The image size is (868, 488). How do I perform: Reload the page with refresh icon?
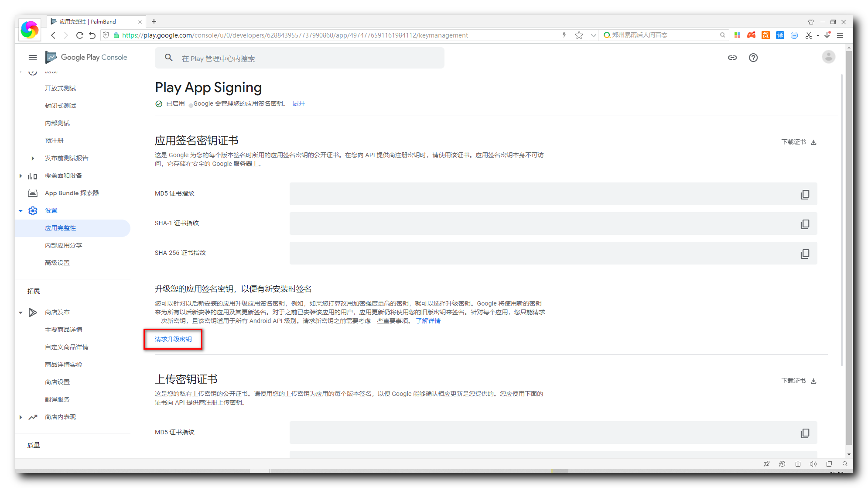point(79,35)
